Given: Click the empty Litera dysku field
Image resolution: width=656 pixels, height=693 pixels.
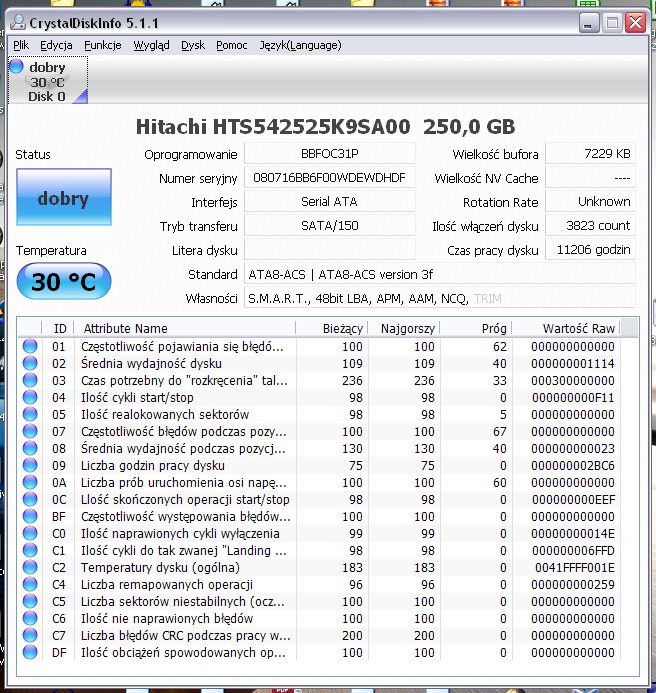Looking at the screenshot, I should coord(330,250).
